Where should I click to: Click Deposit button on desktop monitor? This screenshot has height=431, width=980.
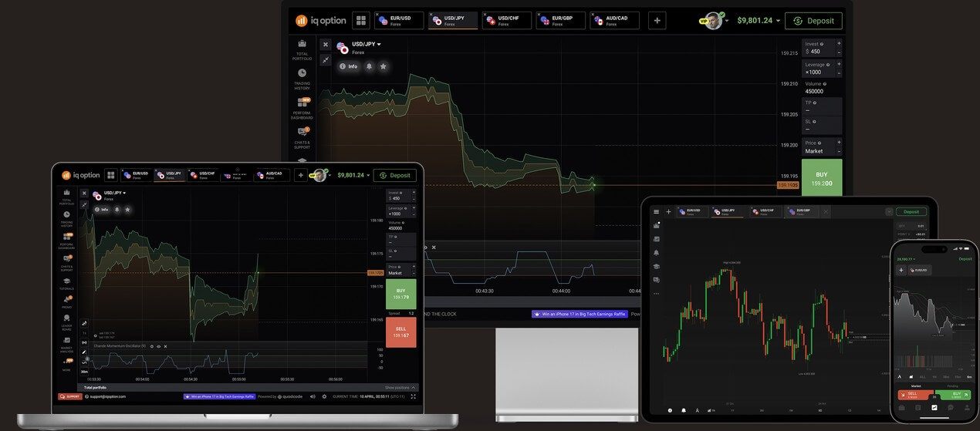[x=813, y=21]
